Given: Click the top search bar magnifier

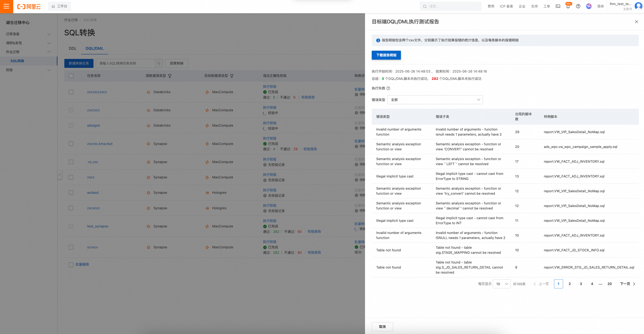Looking at the screenshot, I should (x=425, y=7).
